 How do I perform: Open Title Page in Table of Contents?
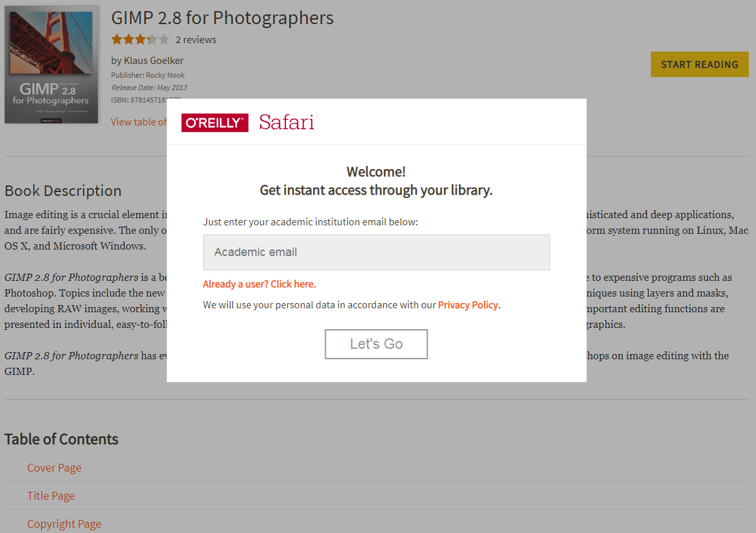[51, 496]
